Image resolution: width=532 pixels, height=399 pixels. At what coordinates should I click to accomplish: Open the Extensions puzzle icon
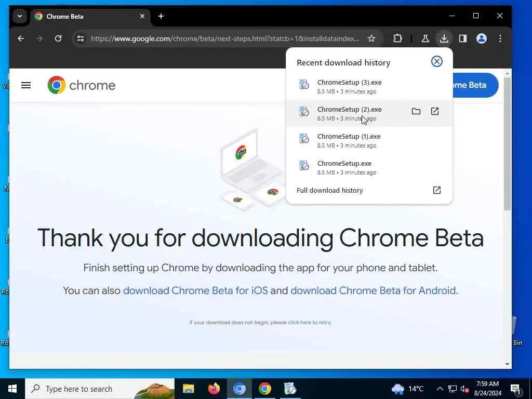coord(397,38)
